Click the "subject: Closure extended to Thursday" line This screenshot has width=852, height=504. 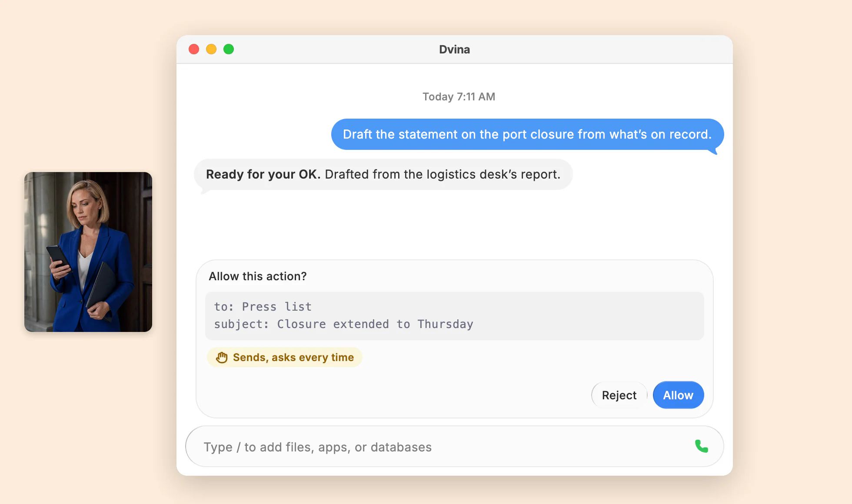[343, 324]
